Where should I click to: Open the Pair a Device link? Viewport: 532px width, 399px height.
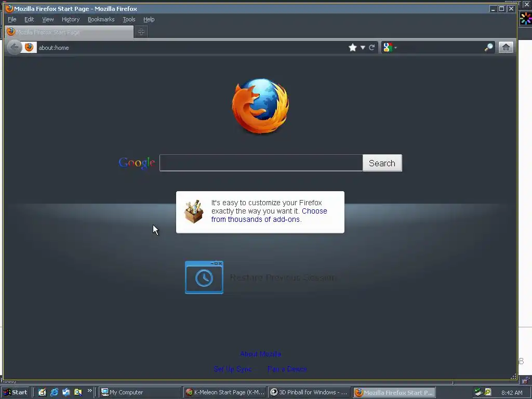coord(287,369)
